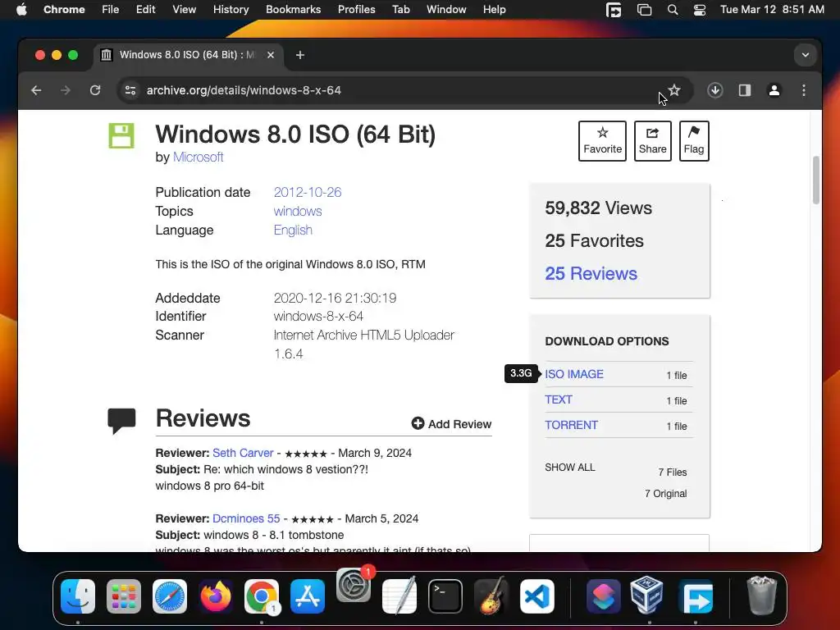Open Shortcuts app from the Dock

[603, 596]
